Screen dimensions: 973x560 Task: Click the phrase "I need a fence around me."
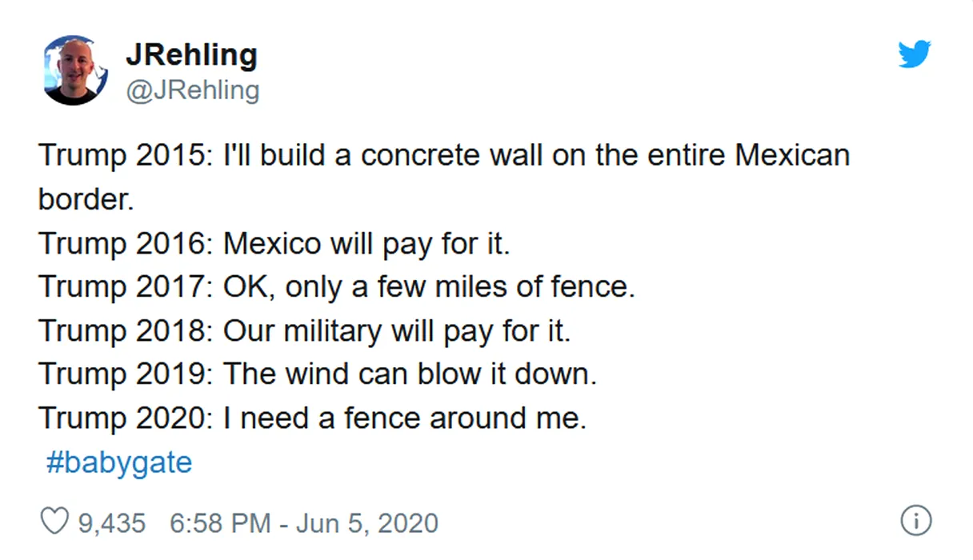point(404,418)
